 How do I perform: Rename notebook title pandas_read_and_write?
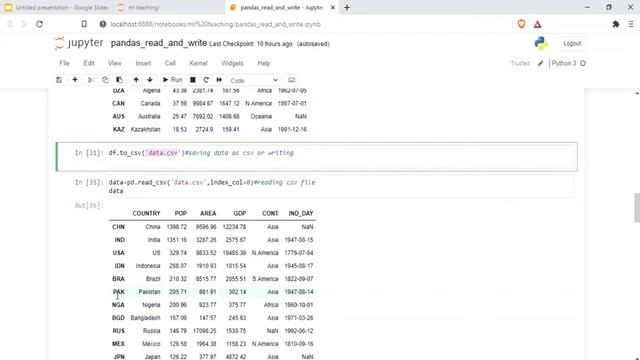[x=159, y=43]
